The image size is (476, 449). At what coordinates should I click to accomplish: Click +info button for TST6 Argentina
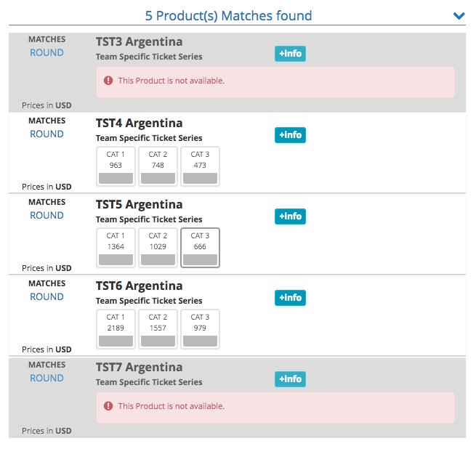tap(290, 298)
